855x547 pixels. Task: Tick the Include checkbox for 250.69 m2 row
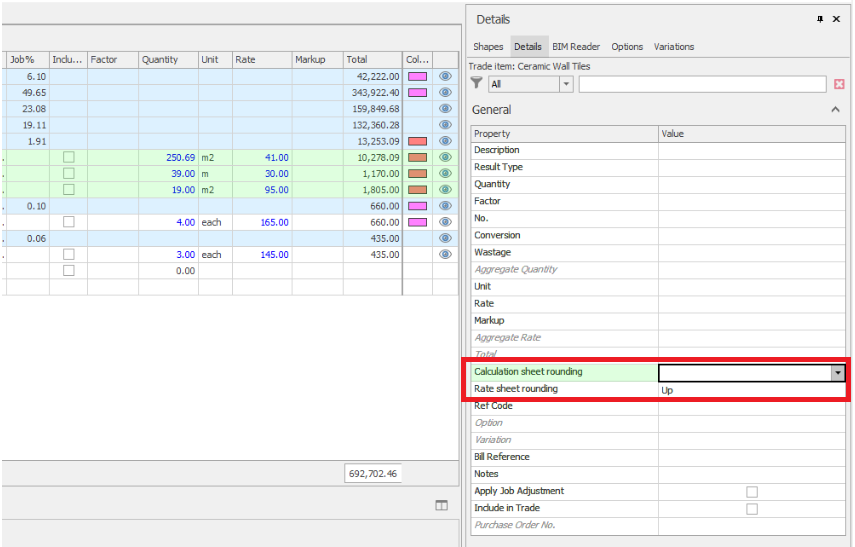click(x=69, y=157)
